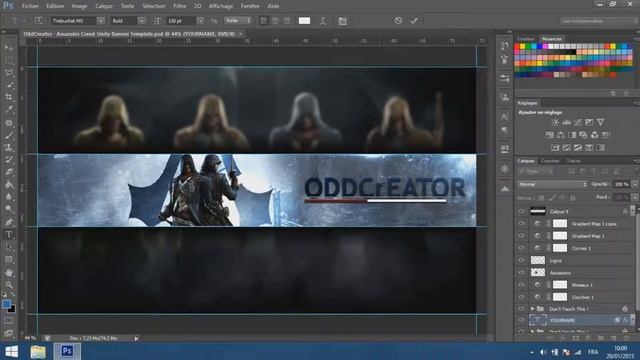The image size is (640, 360).
Task: Open the Character panel icon
Action: (505, 117)
